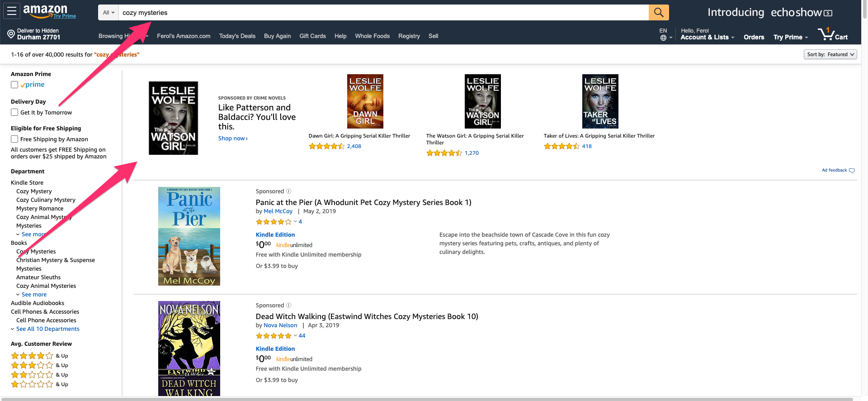Filter by 3 stars & Up
Image resolution: width=868 pixels, height=401 pixels.
(39, 365)
